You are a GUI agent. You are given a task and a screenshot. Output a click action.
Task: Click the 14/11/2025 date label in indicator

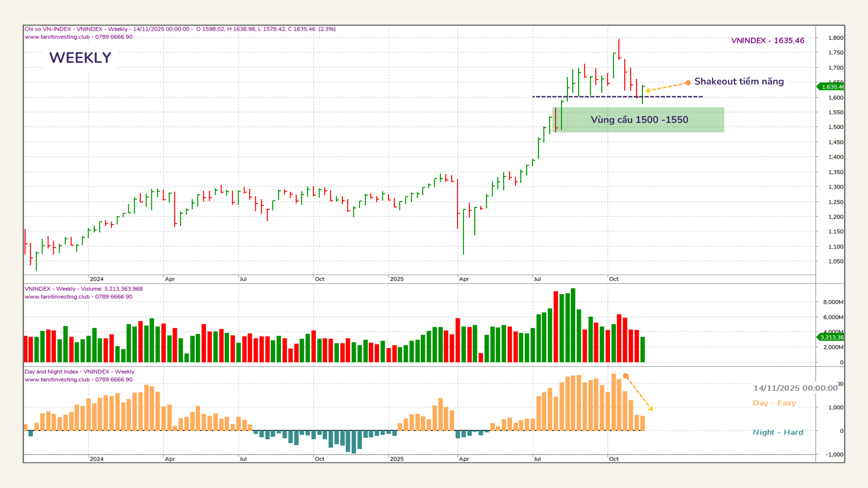coord(795,388)
